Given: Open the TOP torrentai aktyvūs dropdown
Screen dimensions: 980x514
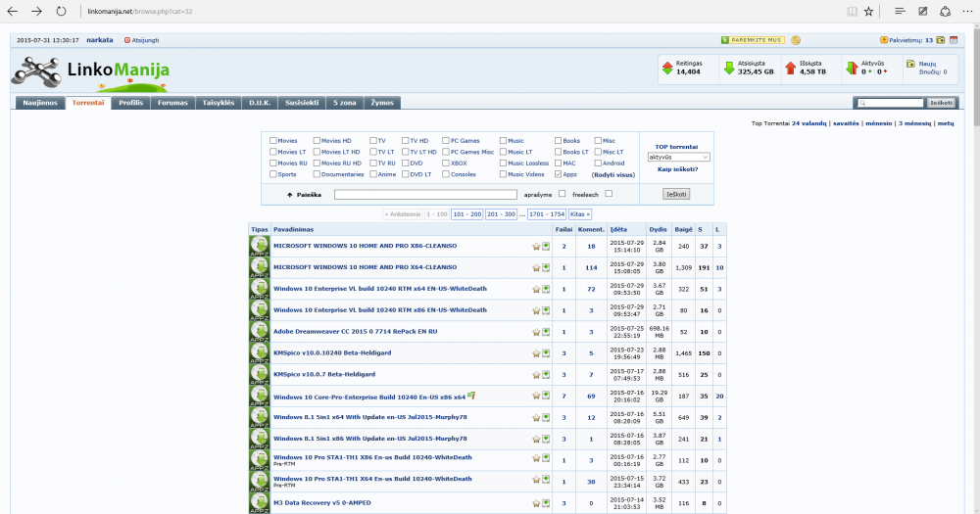Looking at the screenshot, I should (678, 157).
